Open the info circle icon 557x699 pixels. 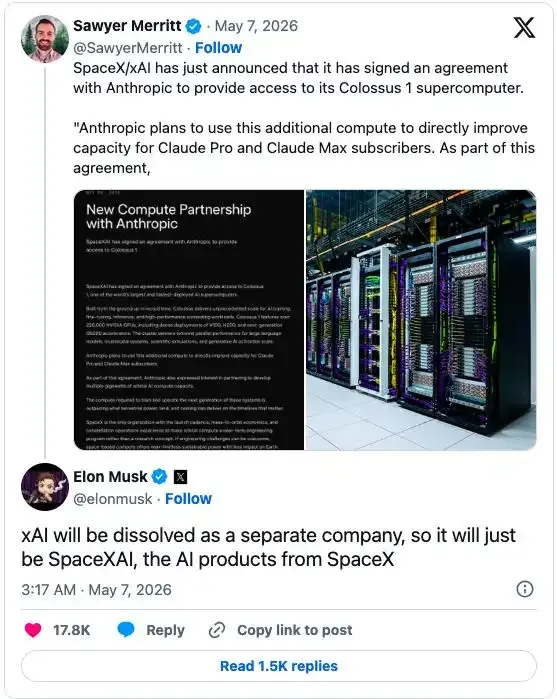pyautogui.click(x=524, y=589)
